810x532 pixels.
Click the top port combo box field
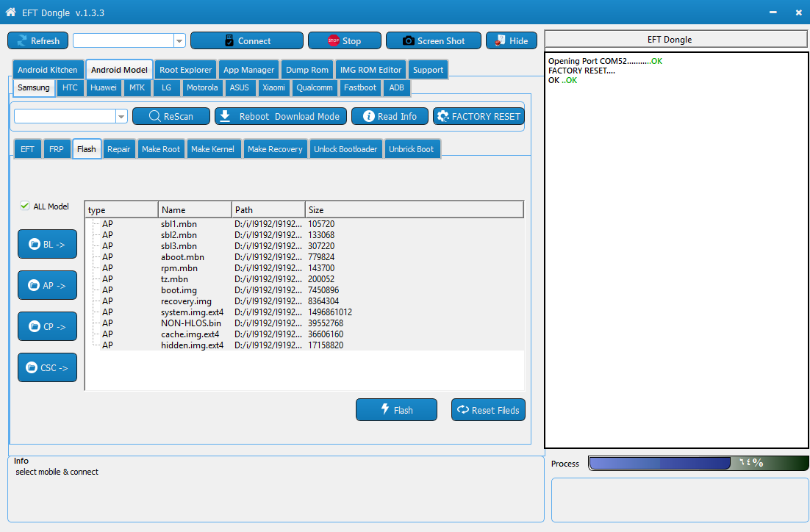tap(123, 41)
